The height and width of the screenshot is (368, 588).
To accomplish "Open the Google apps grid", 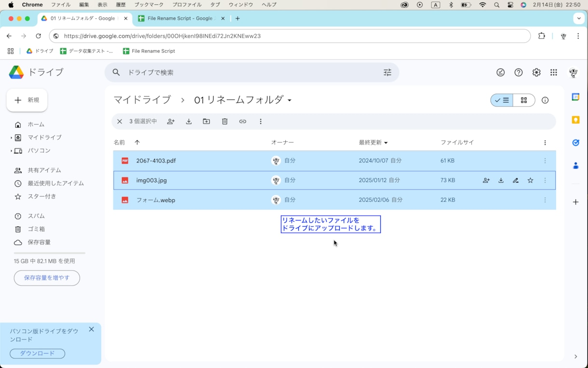I will coord(554,72).
